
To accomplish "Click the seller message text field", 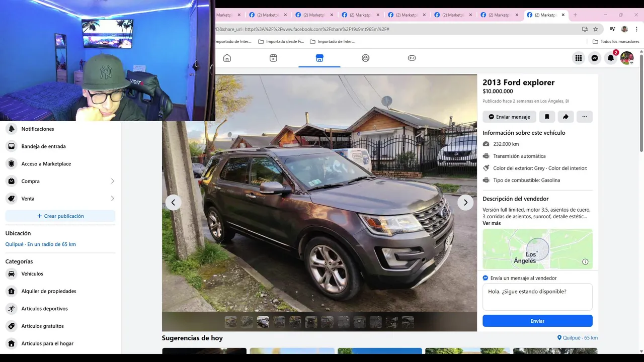I will [537, 297].
